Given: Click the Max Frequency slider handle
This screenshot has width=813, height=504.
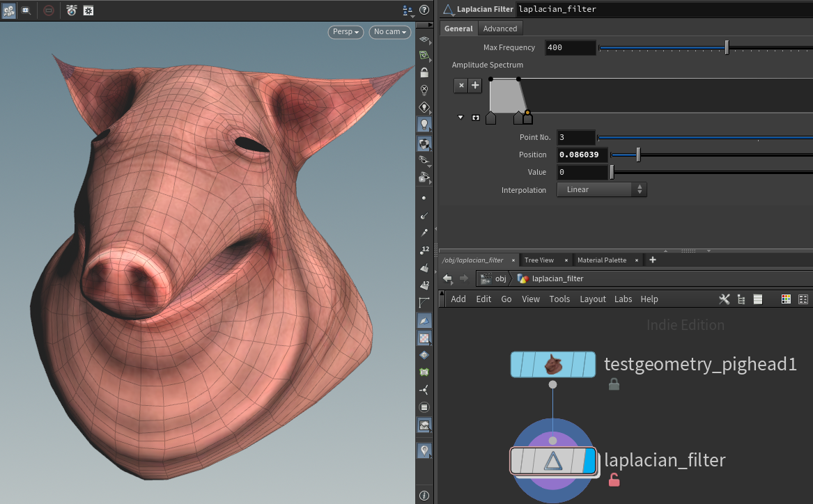Looking at the screenshot, I should 727,47.
